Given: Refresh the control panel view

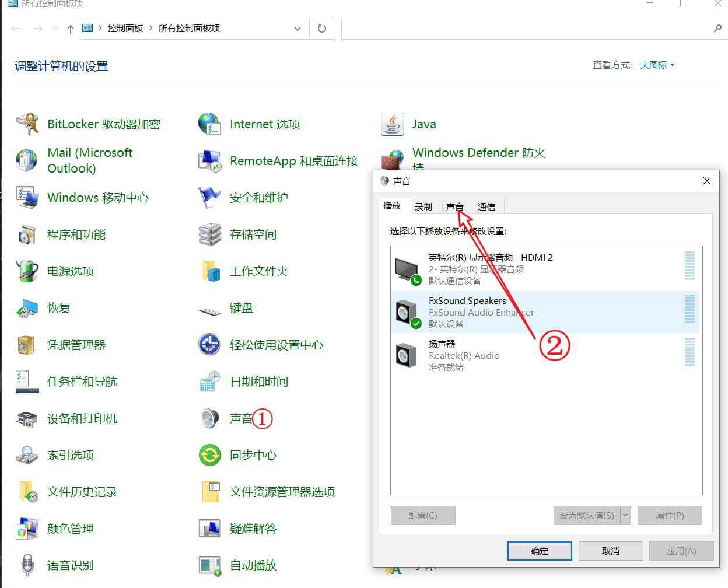Looking at the screenshot, I should click(x=321, y=29).
